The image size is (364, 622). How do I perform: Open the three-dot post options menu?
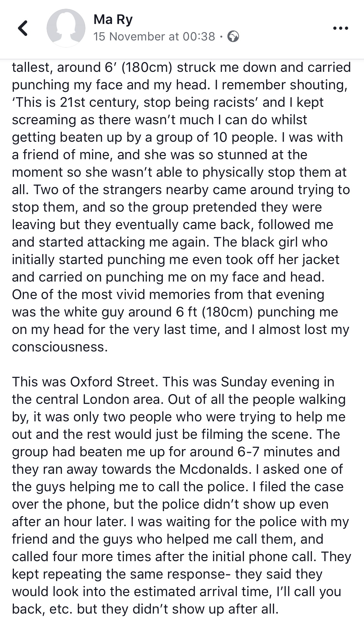coord(341,28)
